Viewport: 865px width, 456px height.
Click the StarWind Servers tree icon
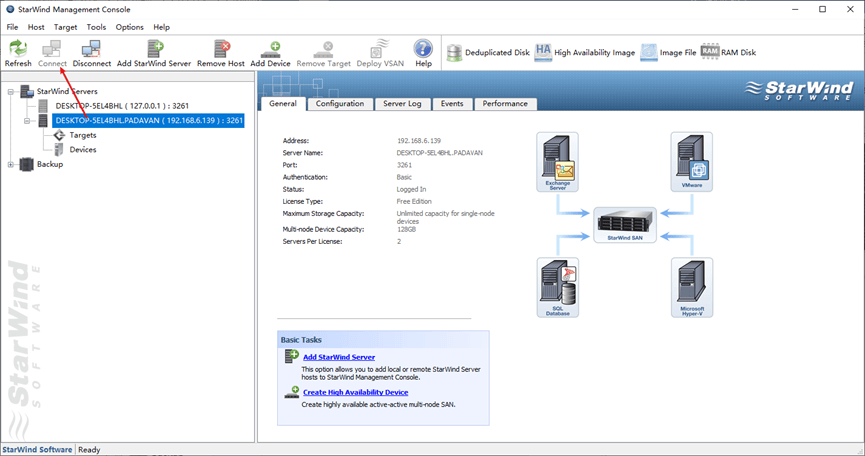(27, 91)
